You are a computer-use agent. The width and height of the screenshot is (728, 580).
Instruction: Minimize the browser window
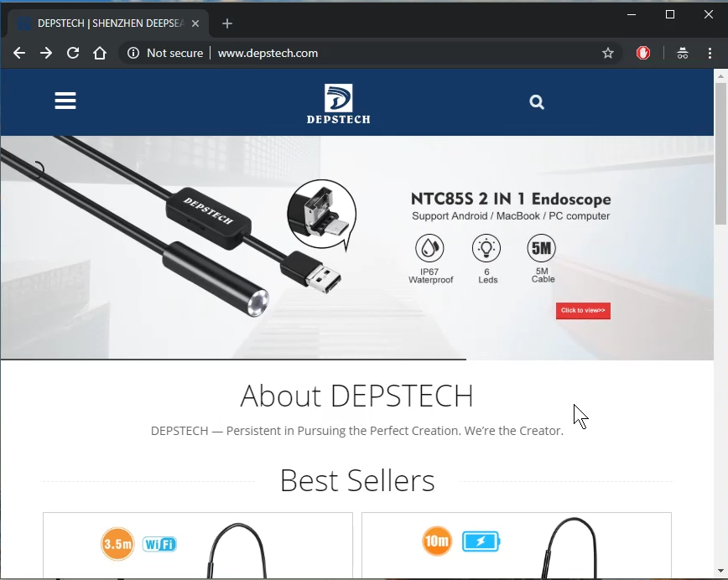coord(632,14)
